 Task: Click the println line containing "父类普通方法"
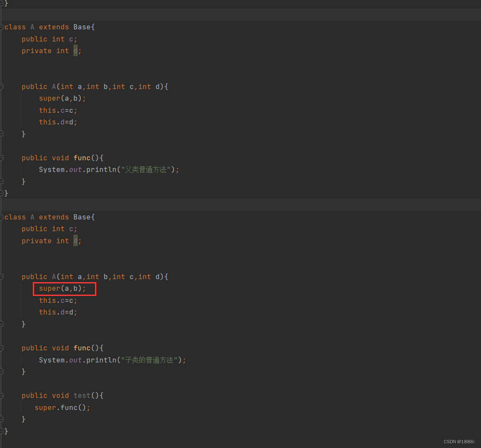pyautogui.click(x=109, y=170)
